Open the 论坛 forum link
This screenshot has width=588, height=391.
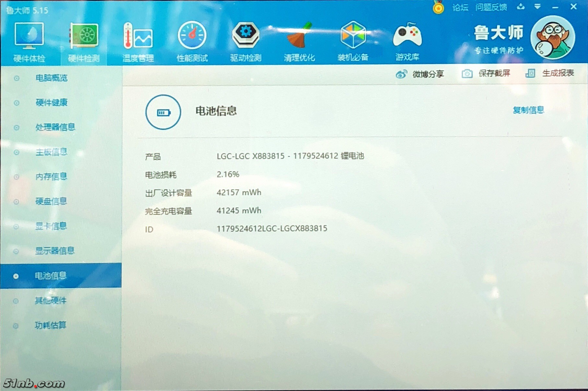(460, 7)
